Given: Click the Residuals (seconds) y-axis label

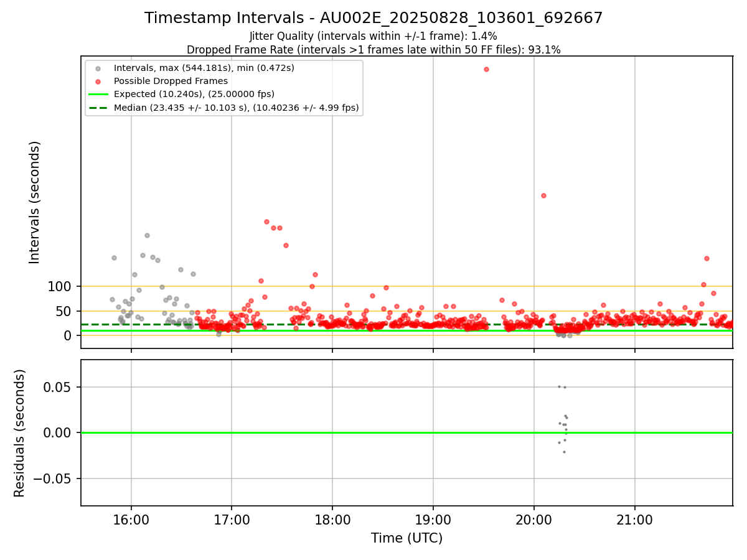Looking at the screenshot, I should (x=20, y=433).
